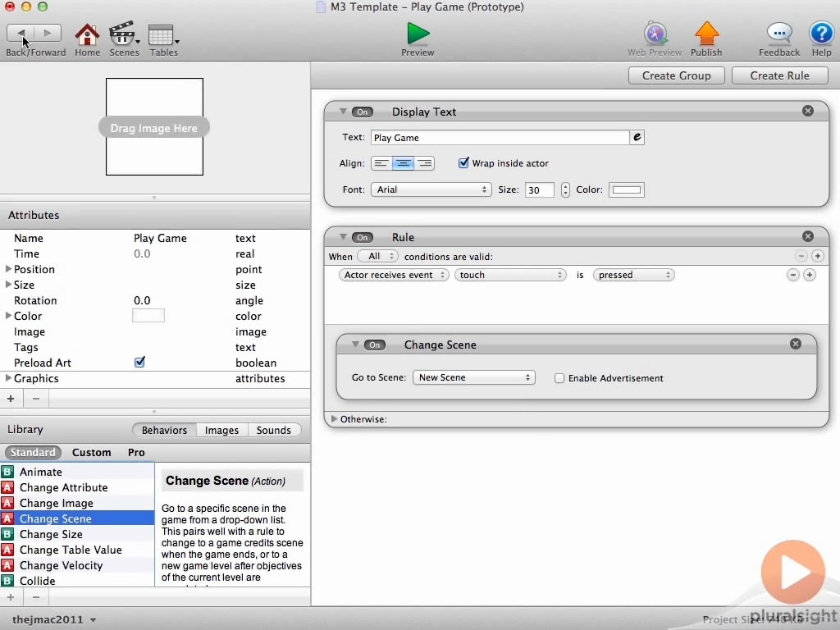Remove the Display Text behavior with its X

pyautogui.click(x=808, y=111)
